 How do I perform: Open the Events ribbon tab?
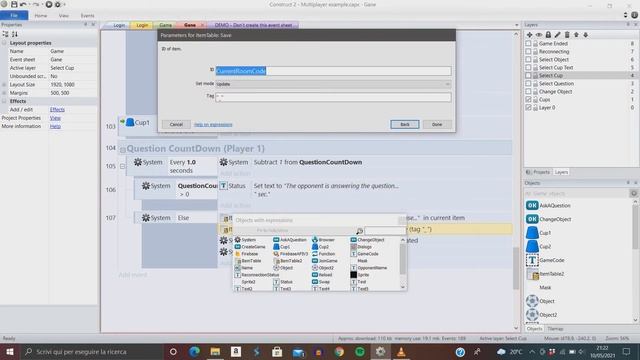(87, 16)
